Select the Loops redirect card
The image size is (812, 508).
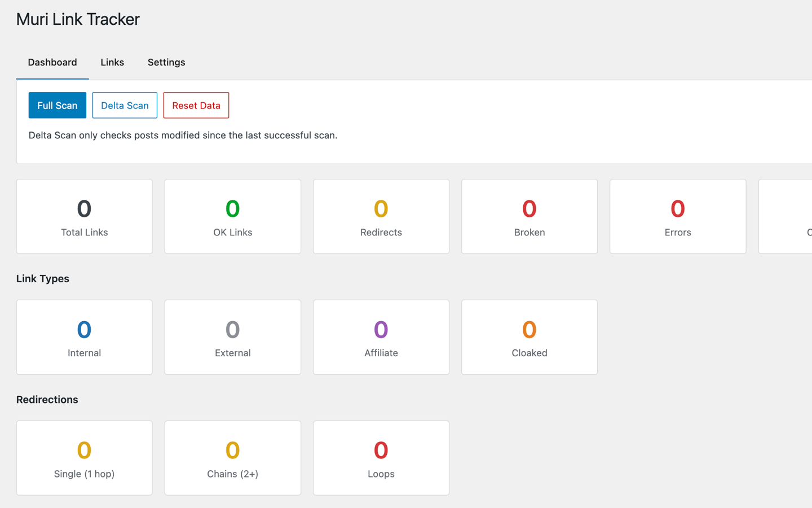(381, 458)
